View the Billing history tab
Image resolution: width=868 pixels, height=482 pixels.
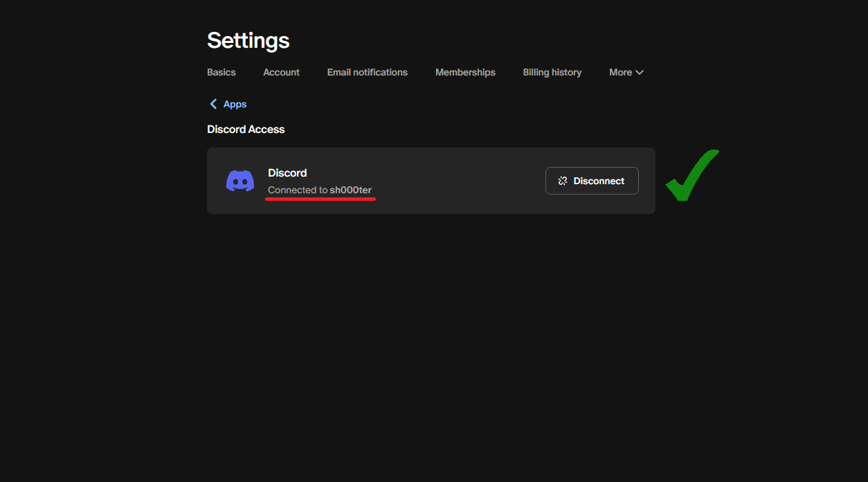(x=552, y=72)
